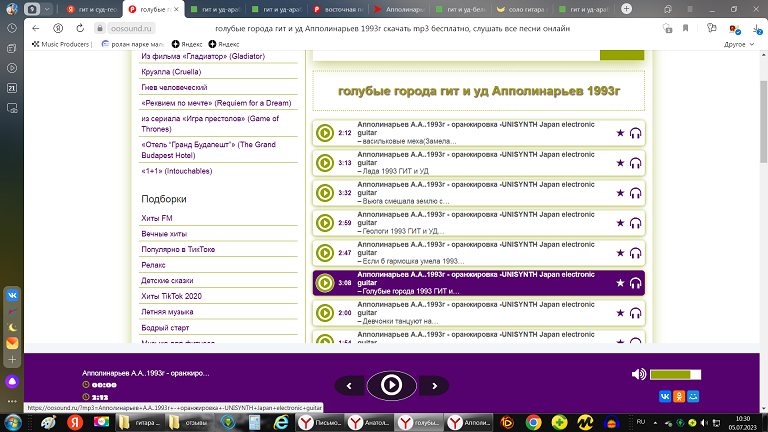Open 'Отель Гранд Будапешт' soundtrack link
Viewport: 768px width, 432px height.
208,150
